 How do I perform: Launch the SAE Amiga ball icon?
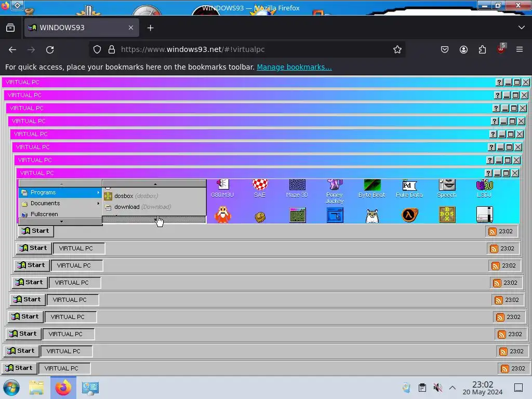[x=260, y=188]
